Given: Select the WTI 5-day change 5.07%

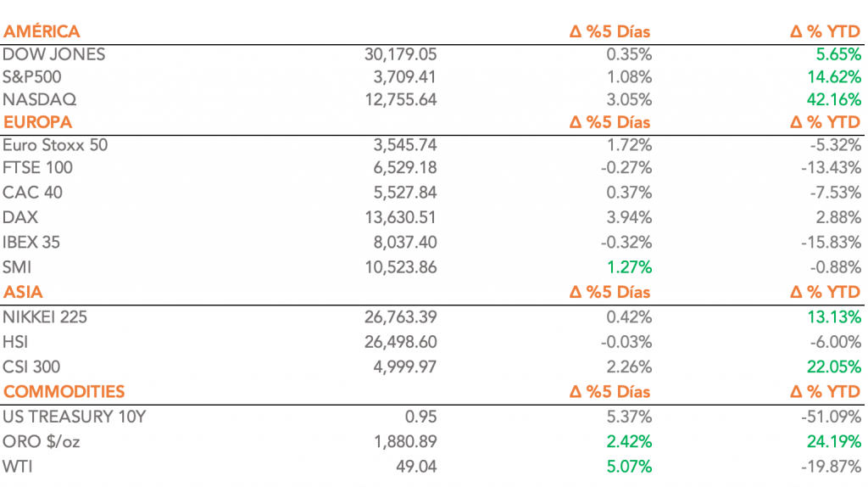Looking at the screenshot, I should click(627, 466).
